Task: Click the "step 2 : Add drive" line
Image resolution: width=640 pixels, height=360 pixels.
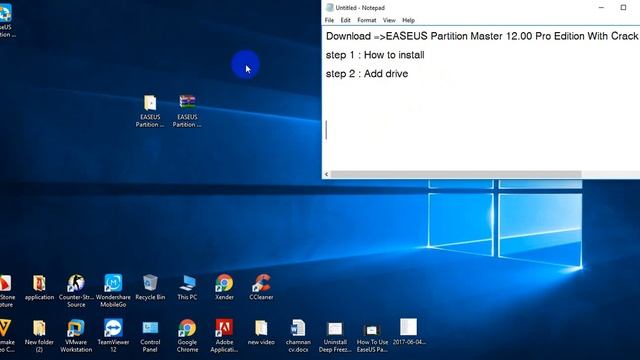Action: tap(367, 74)
